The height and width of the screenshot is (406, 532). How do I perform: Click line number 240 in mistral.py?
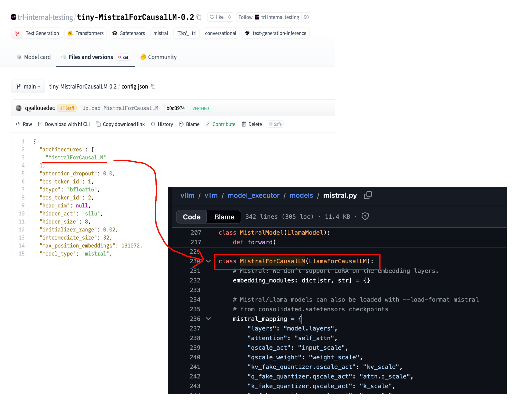click(195, 357)
